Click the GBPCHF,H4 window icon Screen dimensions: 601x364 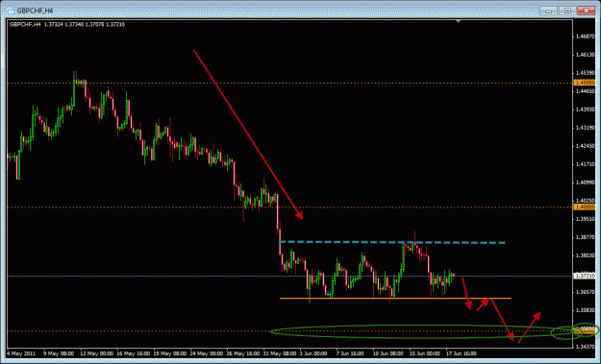[11, 11]
